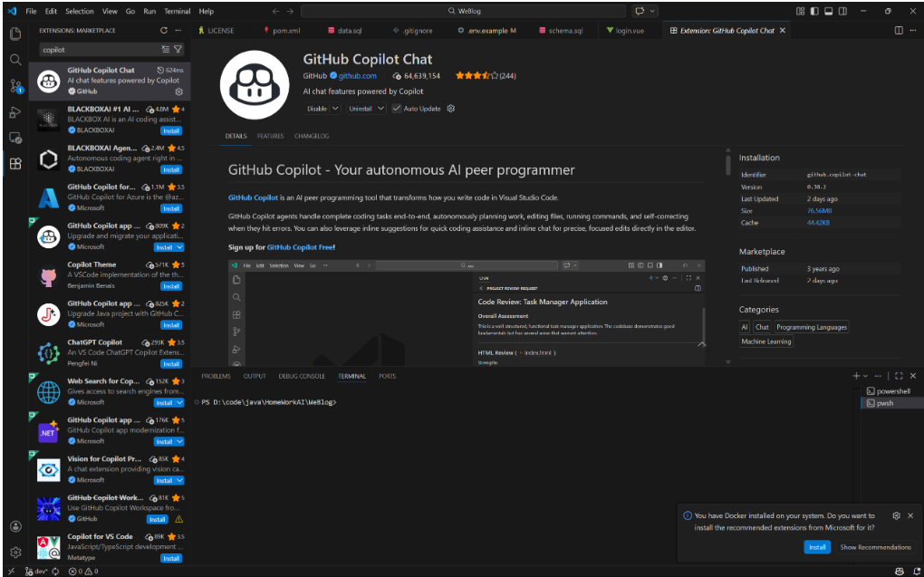The image size is (924, 577).
Task: Open Install dropdown for .NET app modernization
Action: [180, 441]
